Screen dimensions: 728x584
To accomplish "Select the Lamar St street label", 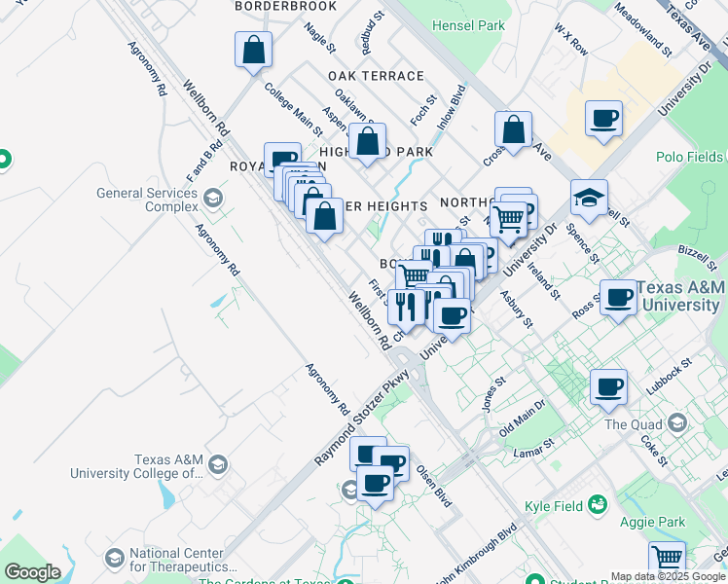I will pos(534,448).
